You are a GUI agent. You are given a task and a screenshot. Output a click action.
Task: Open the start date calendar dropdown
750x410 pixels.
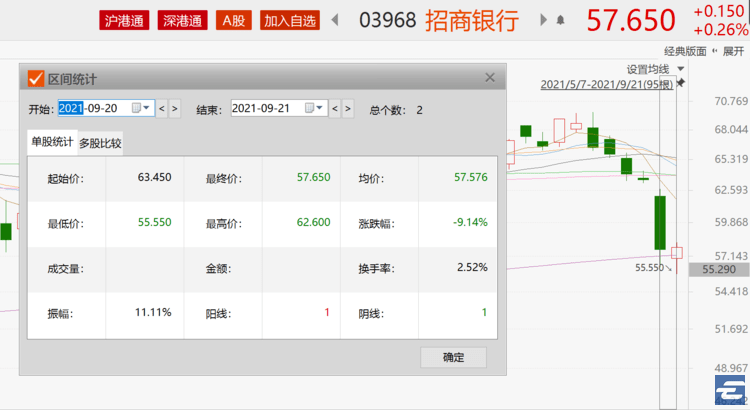[141, 108]
